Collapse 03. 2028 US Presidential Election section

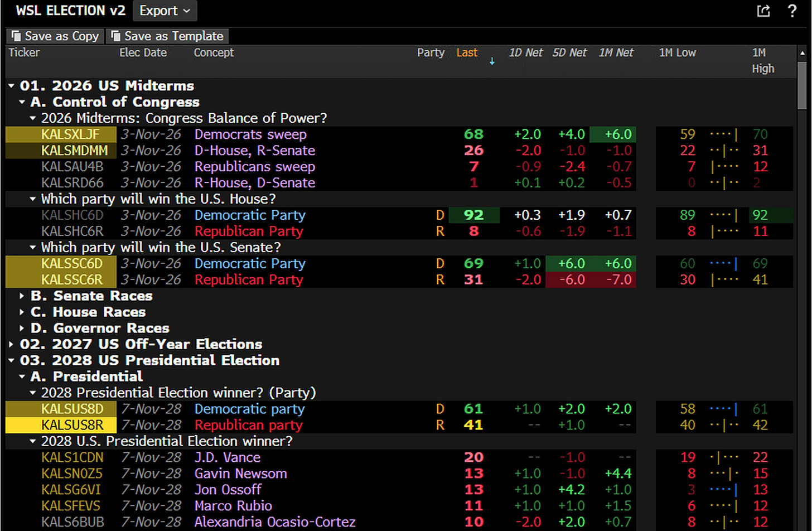(x=12, y=361)
